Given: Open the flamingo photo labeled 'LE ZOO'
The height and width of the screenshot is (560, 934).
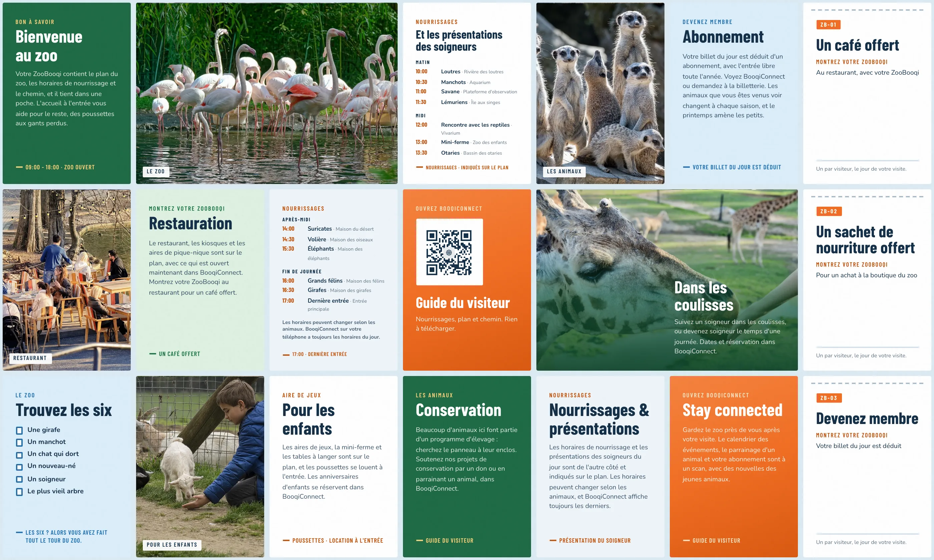Looking at the screenshot, I should pyautogui.click(x=267, y=93).
